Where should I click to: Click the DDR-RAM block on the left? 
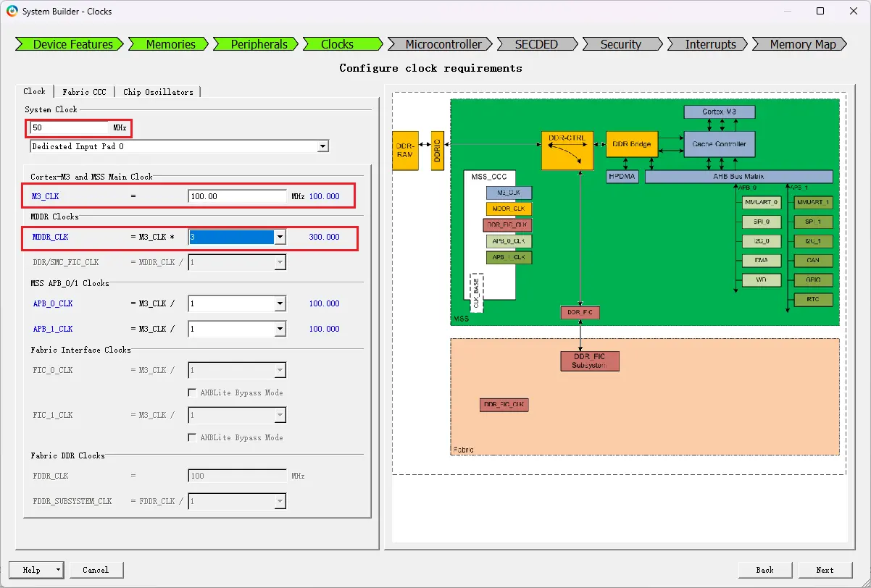tap(405, 151)
